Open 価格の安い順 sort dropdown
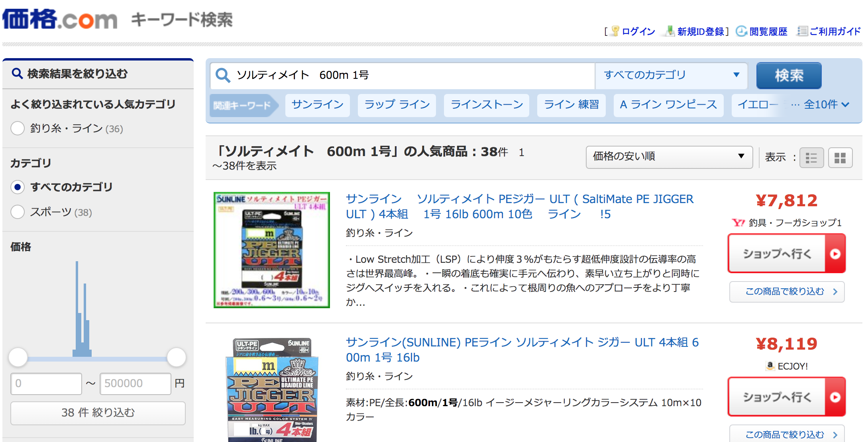Image resolution: width=868 pixels, height=442 pixels. point(669,156)
